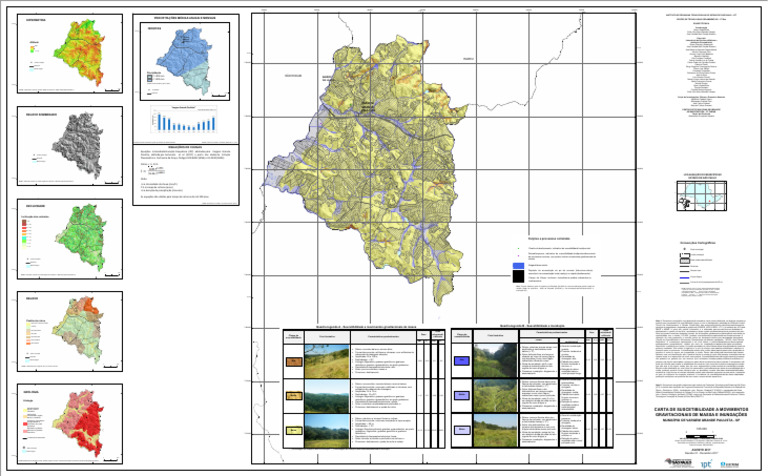Click the graphic scale bar under the title
The height and width of the screenshot is (476, 768).
[701, 436]
